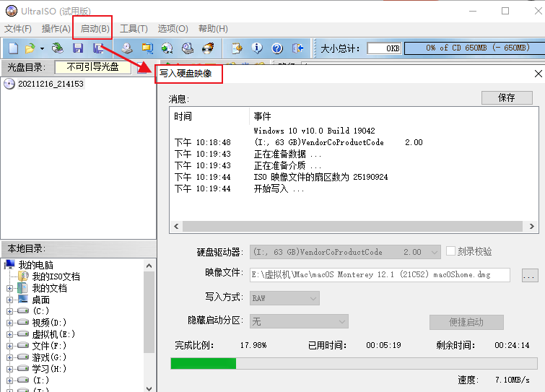Viewport: 545px width, 392px height.
Task: Click the local tree scroll-down arrow
Action: point(149,388)
